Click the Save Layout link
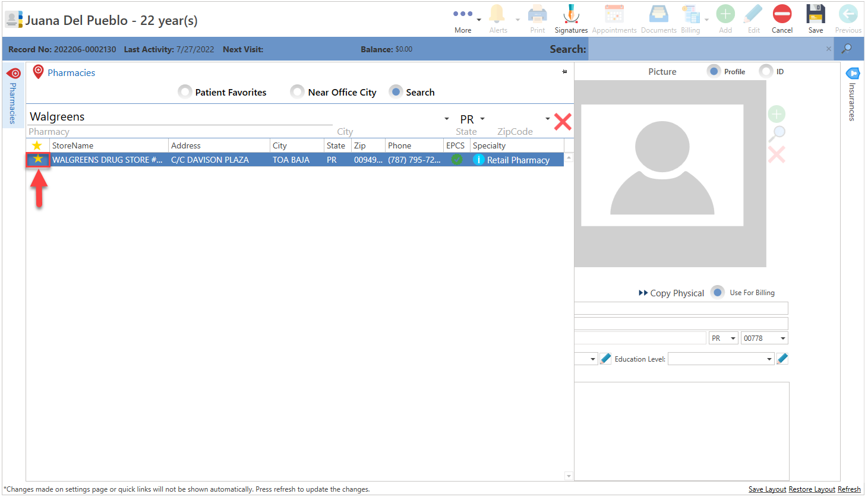 pyautogui.click(x=767, y=489)
